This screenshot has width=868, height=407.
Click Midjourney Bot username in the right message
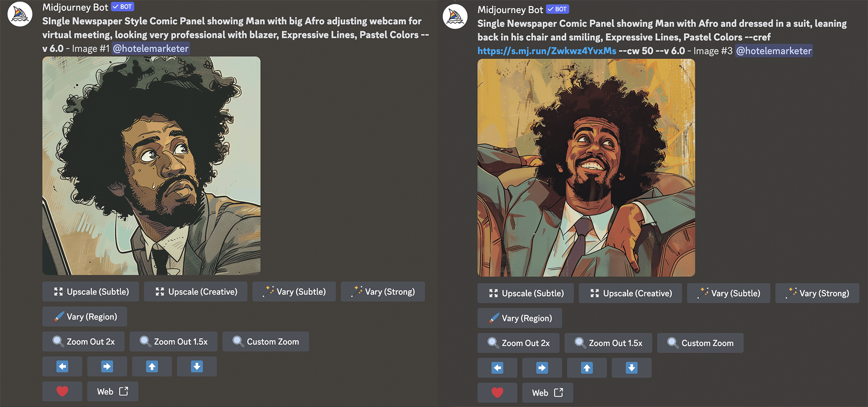pos(510,10)
